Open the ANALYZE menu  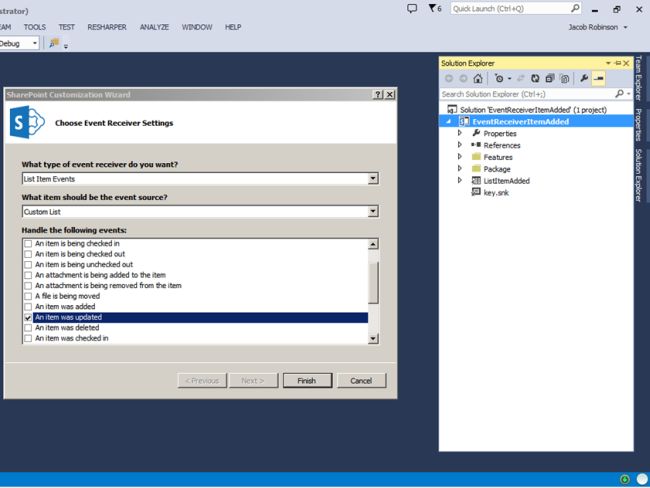click(x=154, y=27)
